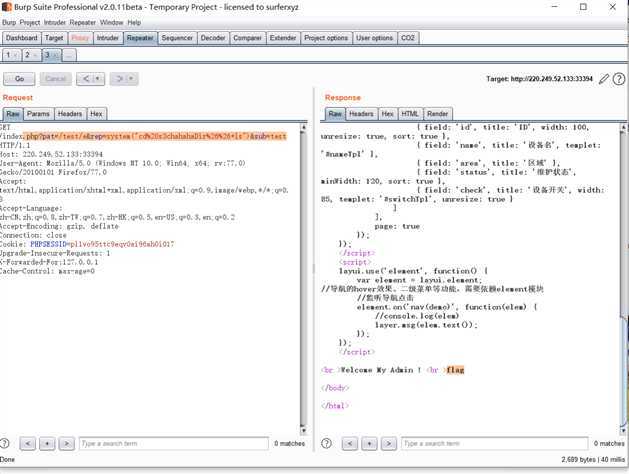Viewport: 629px width, 474px height.
Task: Show response HTML view
Action: [410, 114]
